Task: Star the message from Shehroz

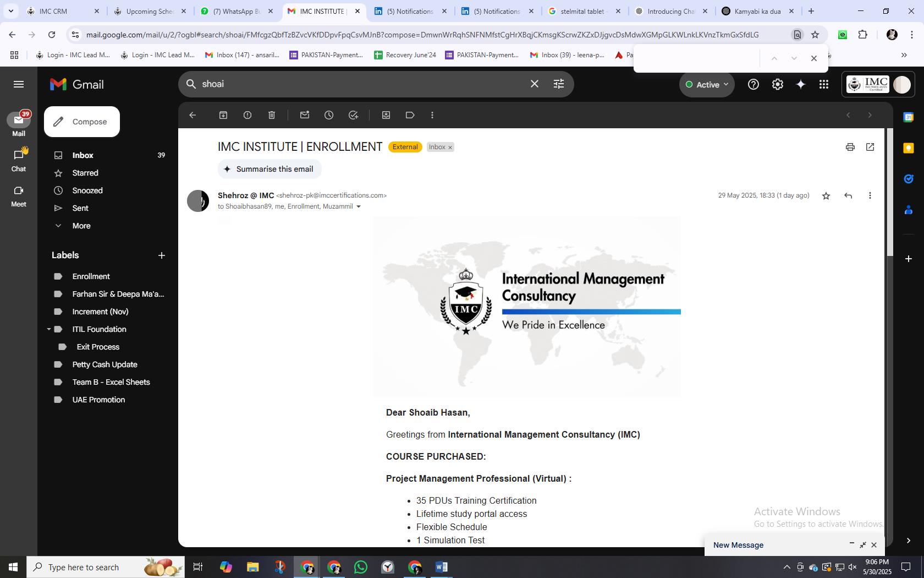Action: tap(826, 195)
